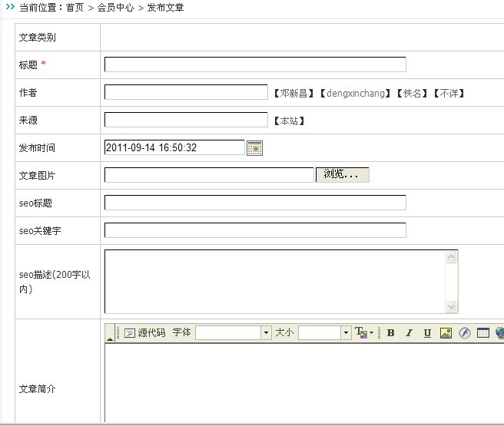Open the calendar date picker icon

254,147
